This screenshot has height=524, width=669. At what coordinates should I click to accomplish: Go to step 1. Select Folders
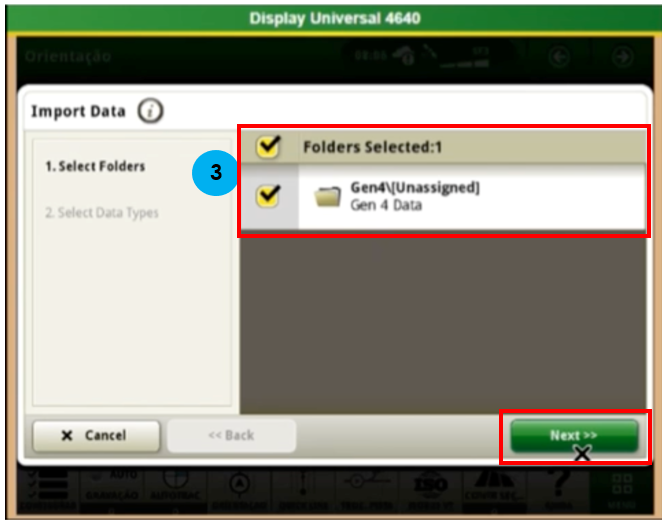point(95,167)
